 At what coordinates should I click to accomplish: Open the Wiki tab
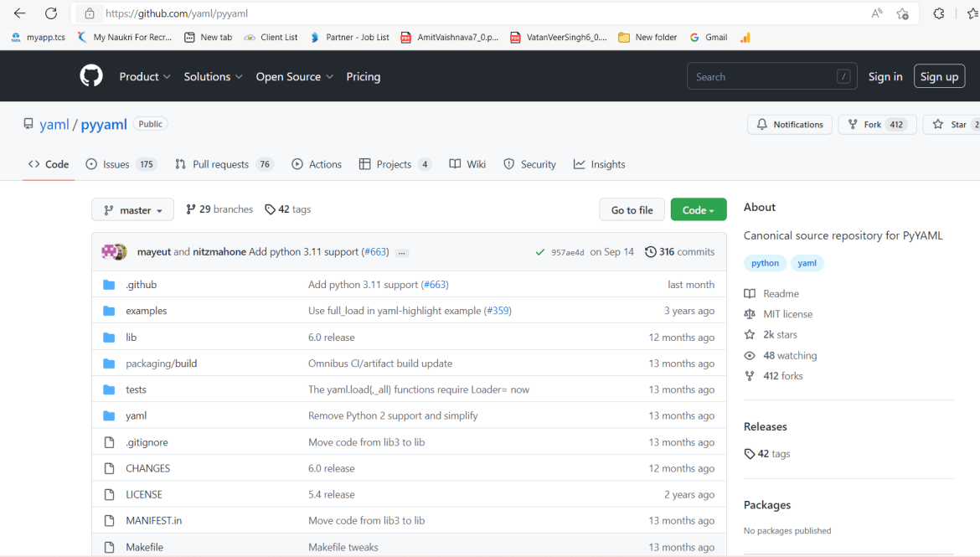[467, 164]
